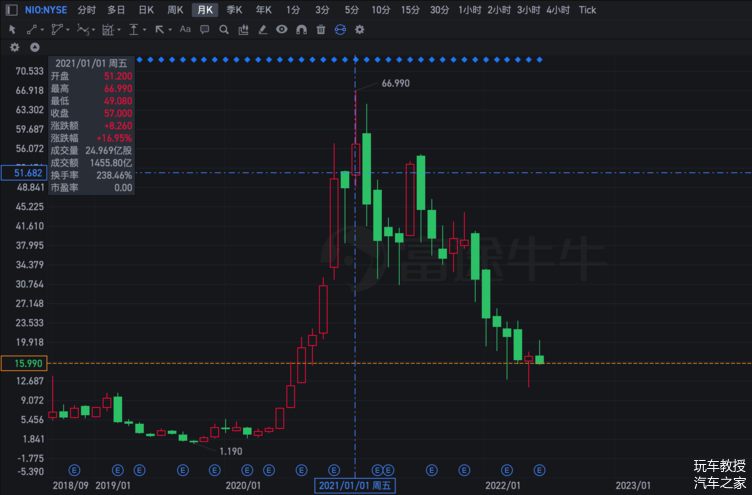This screenshot has height=495, width=752.
Task: Activate the magnifier zoom tool
Action: pyautogui.click(x=224, y=30)
